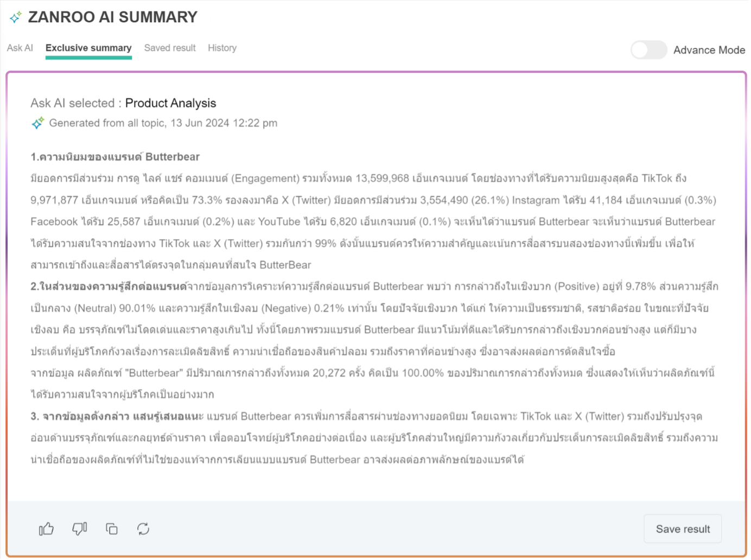The height and width of the screenshot is (560, 751).
Task: Click the bold heading numbered 2
Action: click(x=109, y=287)
